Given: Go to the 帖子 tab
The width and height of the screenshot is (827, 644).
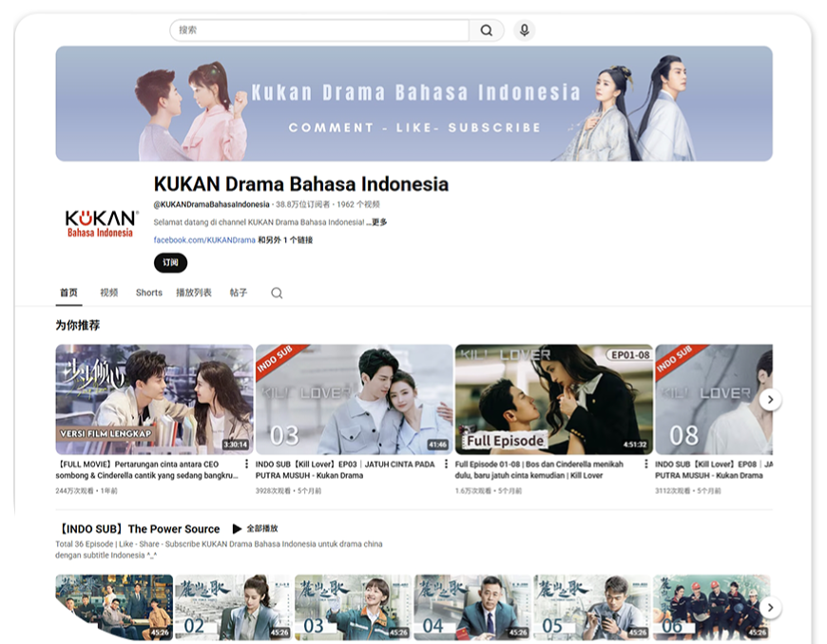Looking at the screenshot, I should pyautogui.click(x=239, y=293).
